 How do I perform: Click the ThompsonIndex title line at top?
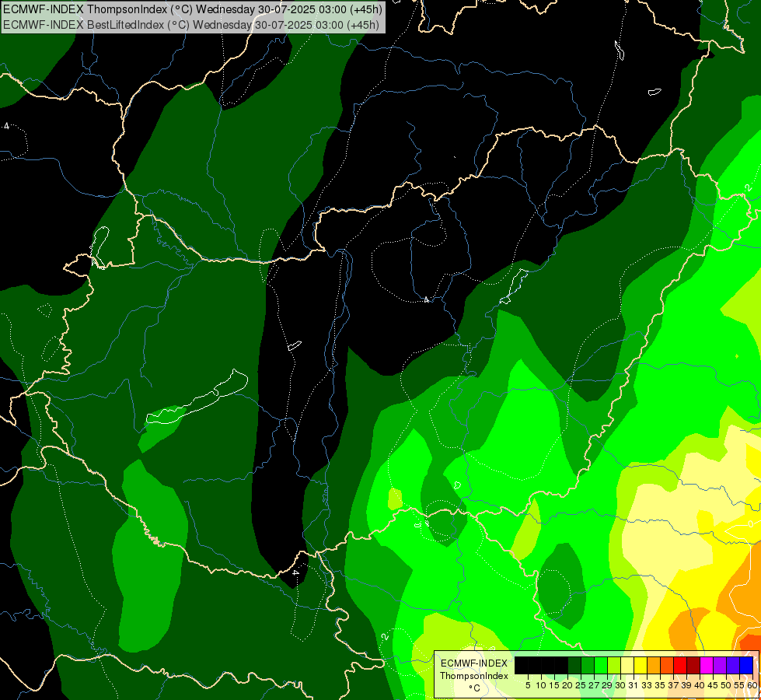coord(193,9)
